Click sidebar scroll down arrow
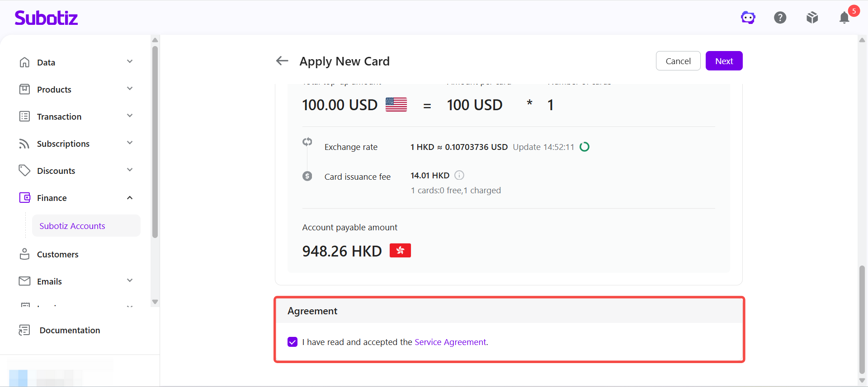This screenshot has width=868, height=387. [x=155, y=302]
